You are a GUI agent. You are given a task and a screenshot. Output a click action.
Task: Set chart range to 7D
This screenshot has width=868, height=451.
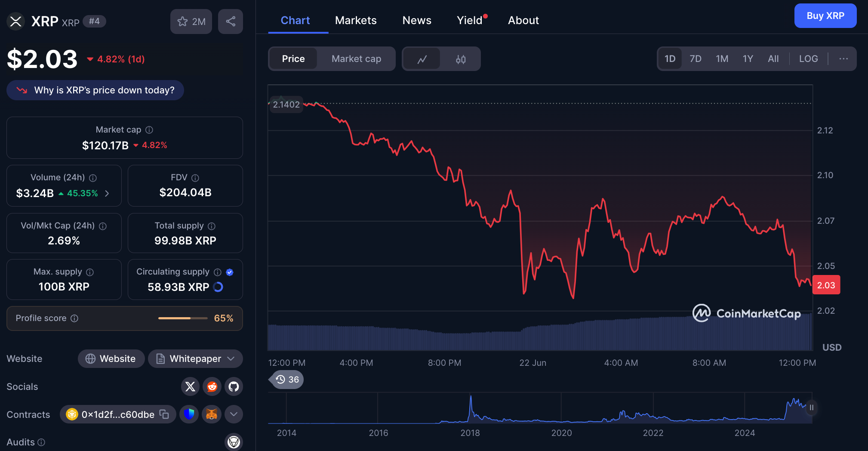pyautogui.click(x=696, y=59)
